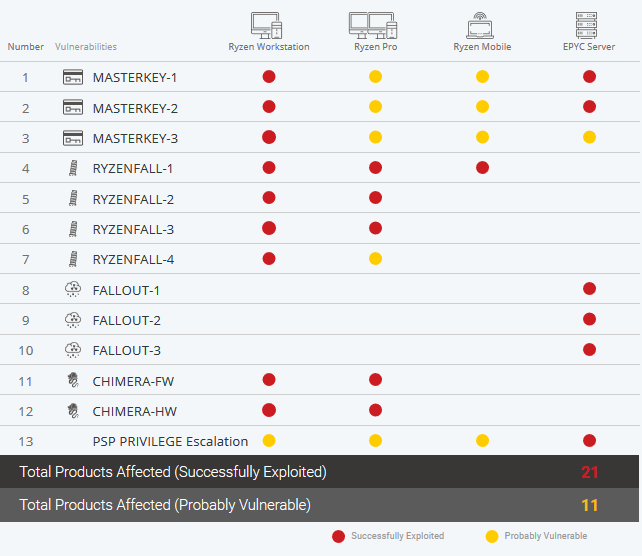Select the RYZENFALL-2 vulnerability name

[x=133, y=199]
